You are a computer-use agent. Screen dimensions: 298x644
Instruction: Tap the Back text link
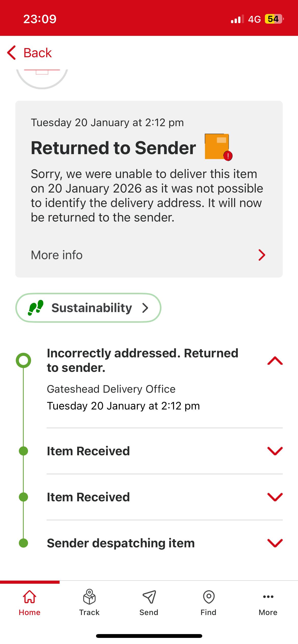(38, 53)
